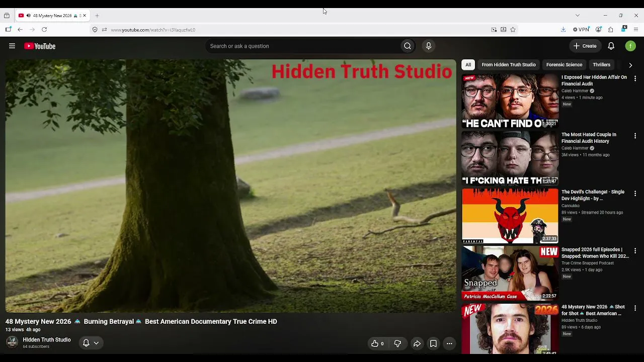
Task: Save video with bookmark icon
Action: point(433,344)
